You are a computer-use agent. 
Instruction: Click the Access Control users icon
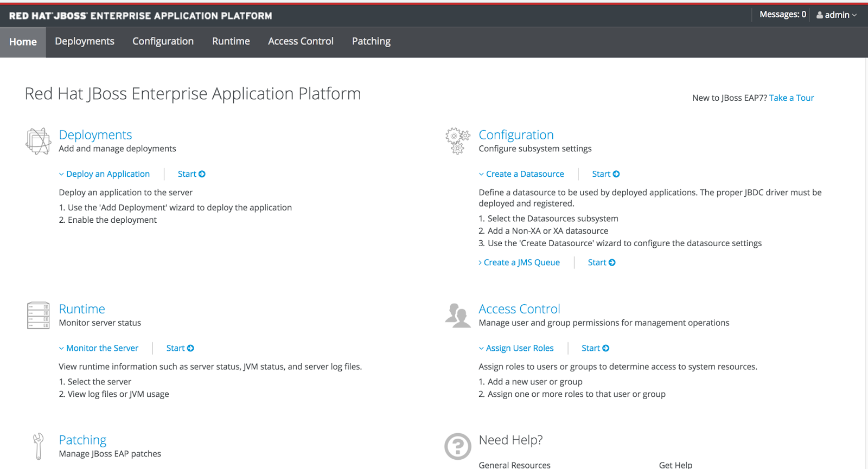click(x=458, y=316)
